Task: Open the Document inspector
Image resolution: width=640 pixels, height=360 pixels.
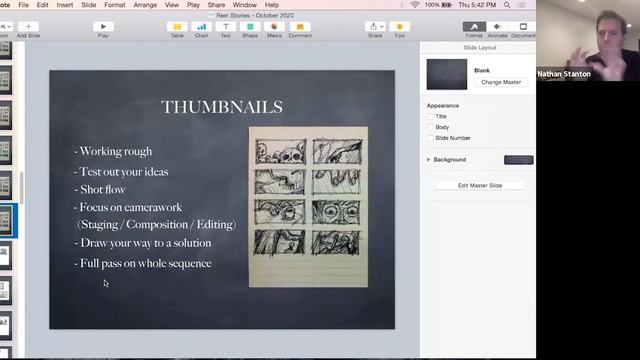Action: (523, 27)
